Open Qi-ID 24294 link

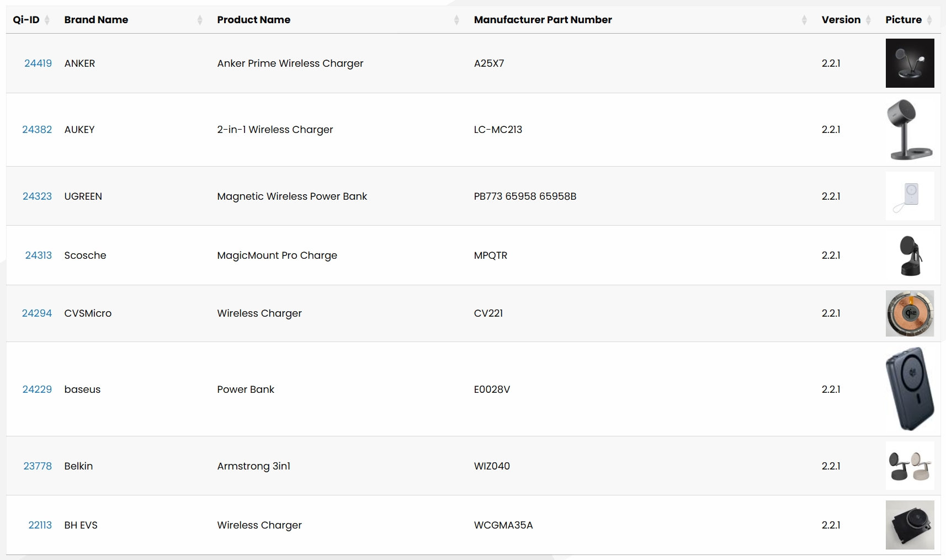(37, 313)
